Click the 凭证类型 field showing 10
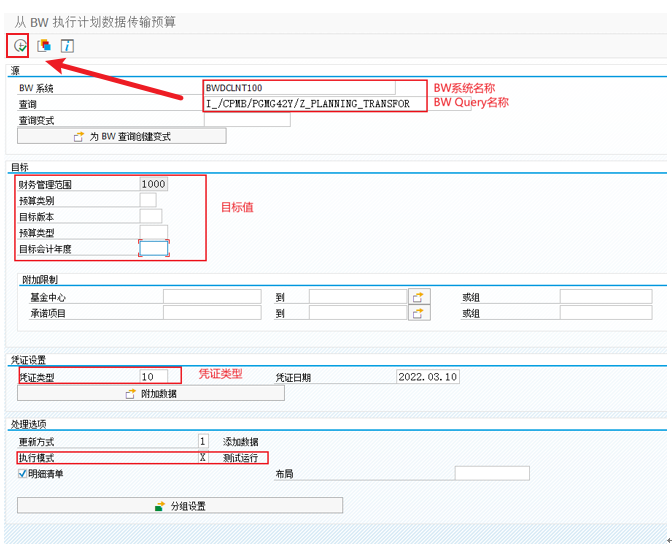The width and height of the screenshot is (672, 545). point(153,376)
